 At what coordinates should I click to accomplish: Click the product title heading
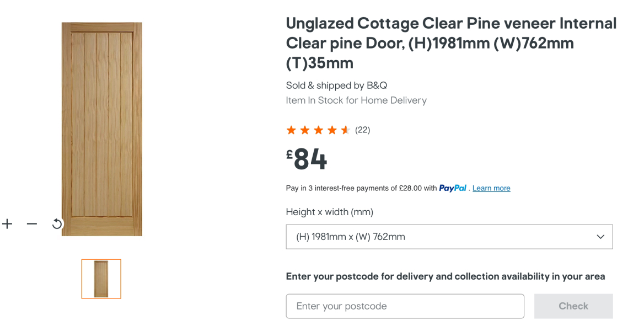click(451, 42)
